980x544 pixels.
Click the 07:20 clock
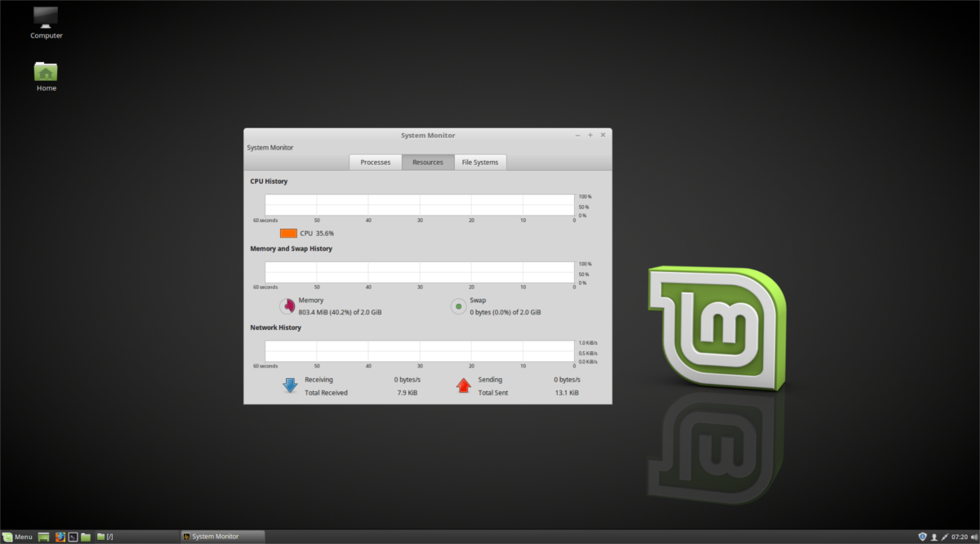[x=960, y=537]
